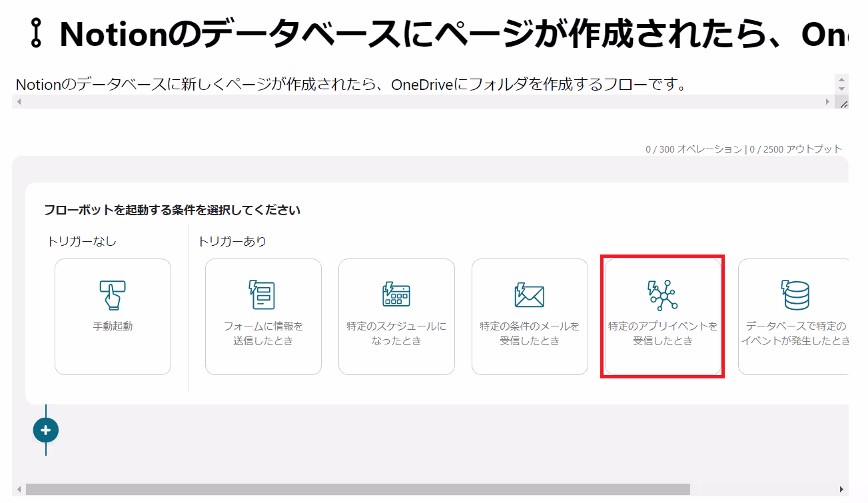
Task: Click the operations and output counter text
Action: (x=743, y=149)
